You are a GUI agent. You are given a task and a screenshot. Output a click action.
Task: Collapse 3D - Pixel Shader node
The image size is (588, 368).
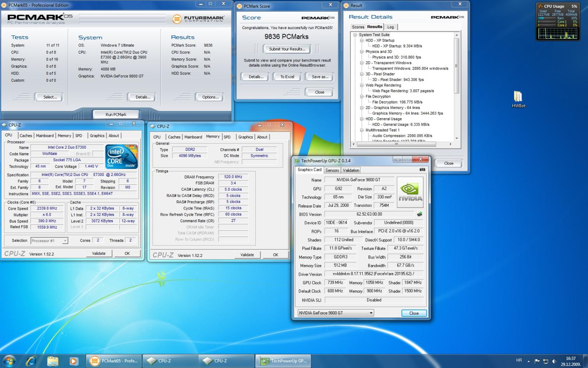[x=362, y=74]
